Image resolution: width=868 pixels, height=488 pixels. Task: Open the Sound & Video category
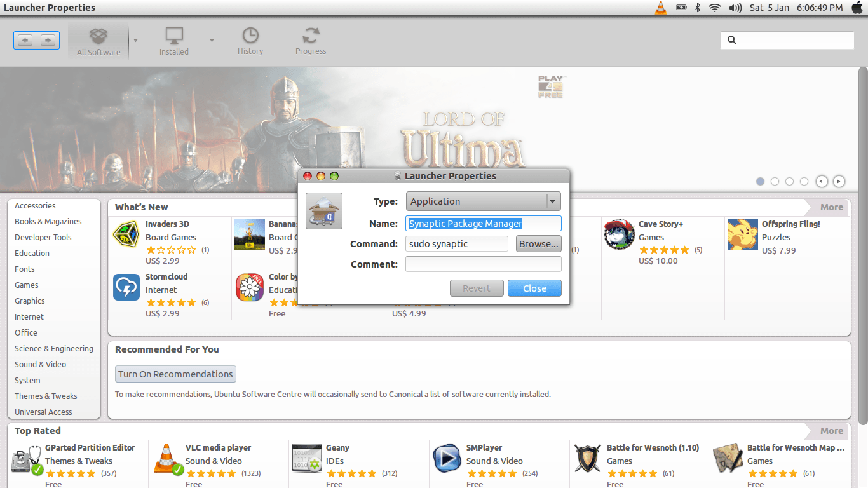[41, 365]
